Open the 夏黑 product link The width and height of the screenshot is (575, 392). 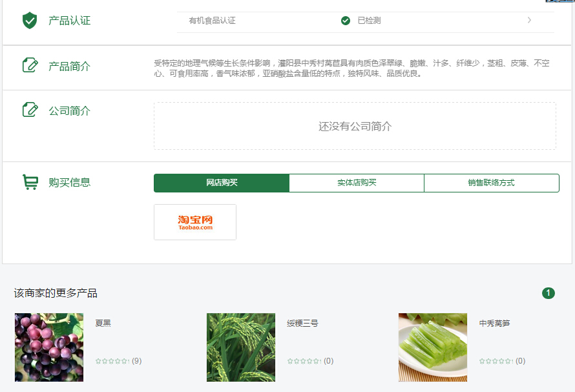pyautogui.click(x=103, y=323)
